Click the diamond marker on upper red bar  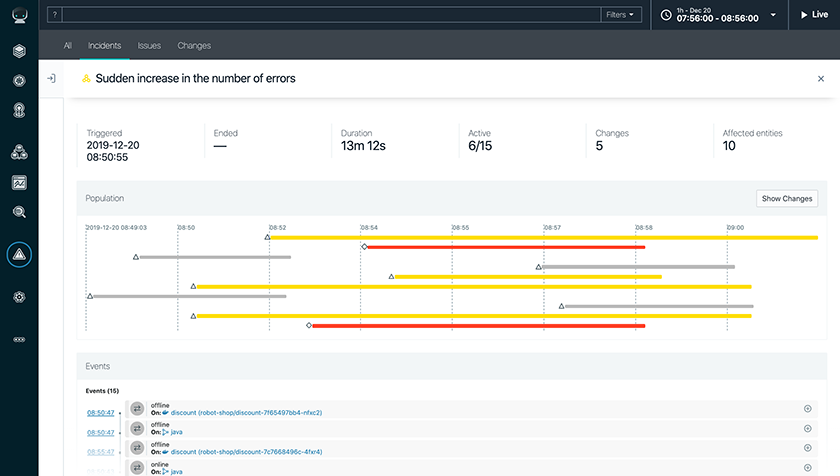click(364, 247)
